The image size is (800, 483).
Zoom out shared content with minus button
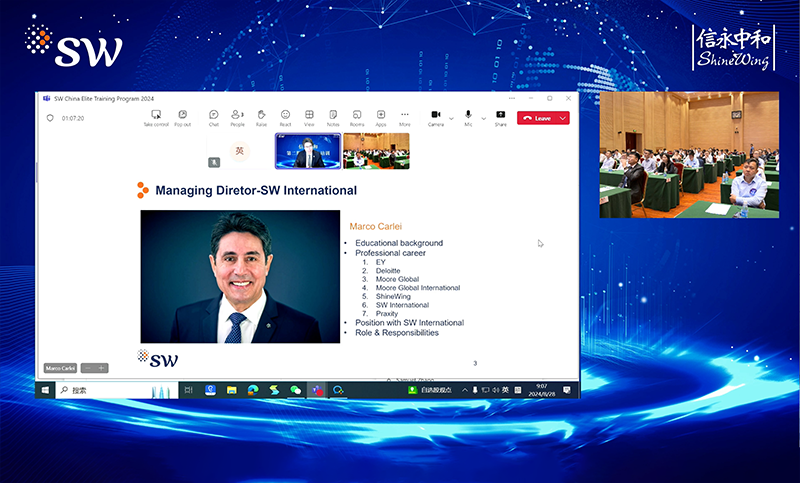(x=88, y=368)
